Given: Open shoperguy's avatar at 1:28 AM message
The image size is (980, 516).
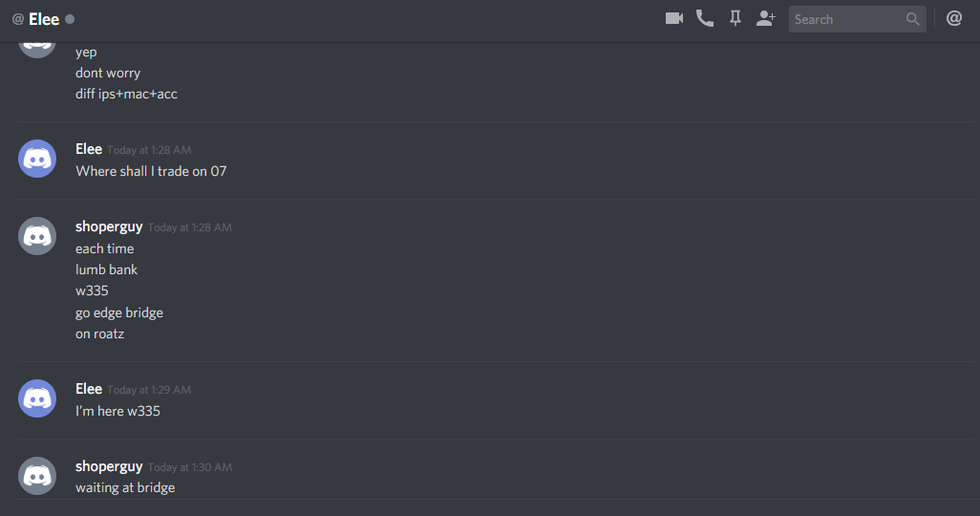Looking at the screenshot, I should click(x=37, y=236).
